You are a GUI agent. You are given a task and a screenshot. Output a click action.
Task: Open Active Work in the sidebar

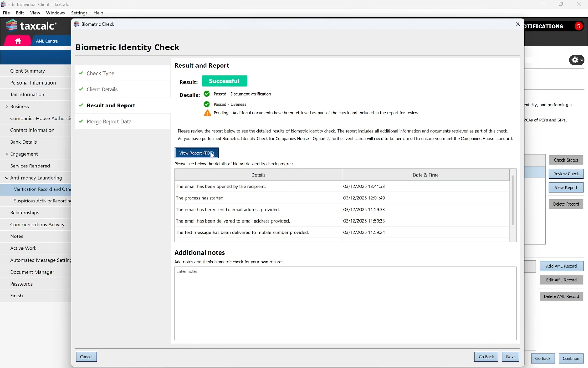35,248
